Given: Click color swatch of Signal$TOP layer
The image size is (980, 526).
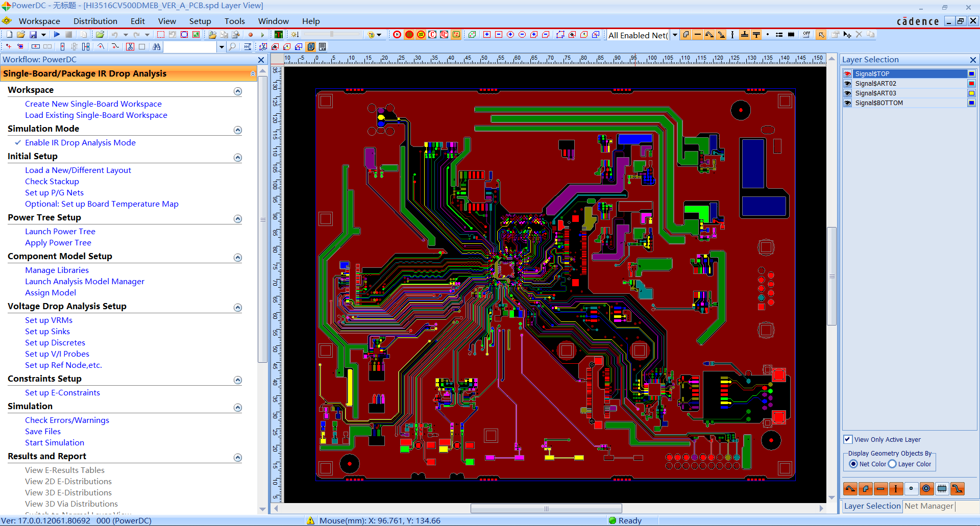Looking at the screenshot, I should pyautogui.click(x=971, y=73).
